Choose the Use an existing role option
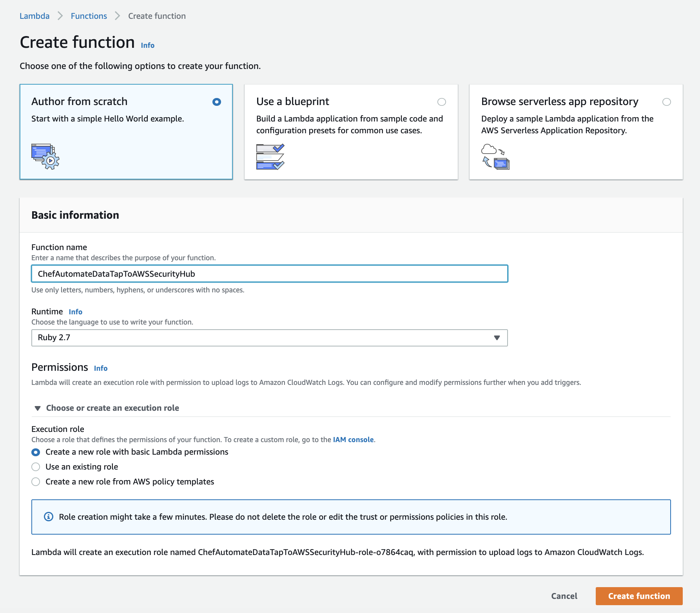The image size is (700, 613). tap(36, 467)
